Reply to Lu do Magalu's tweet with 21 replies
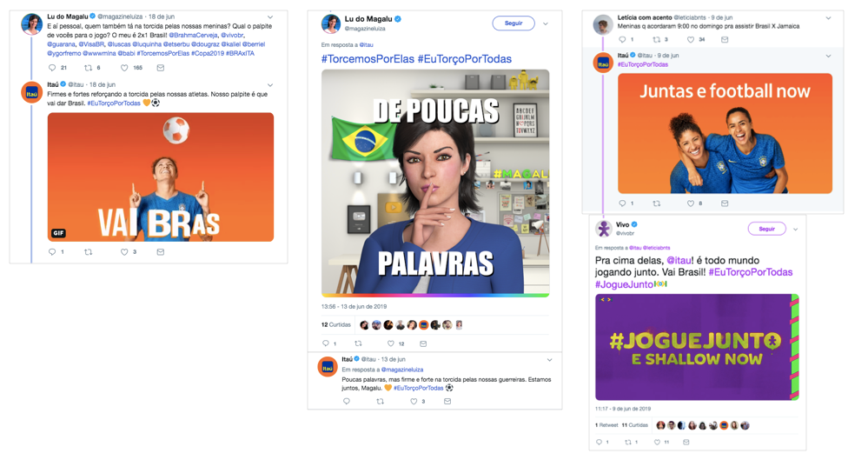The width and height of the screenshot is (868, 460). [x=52, y=68]
